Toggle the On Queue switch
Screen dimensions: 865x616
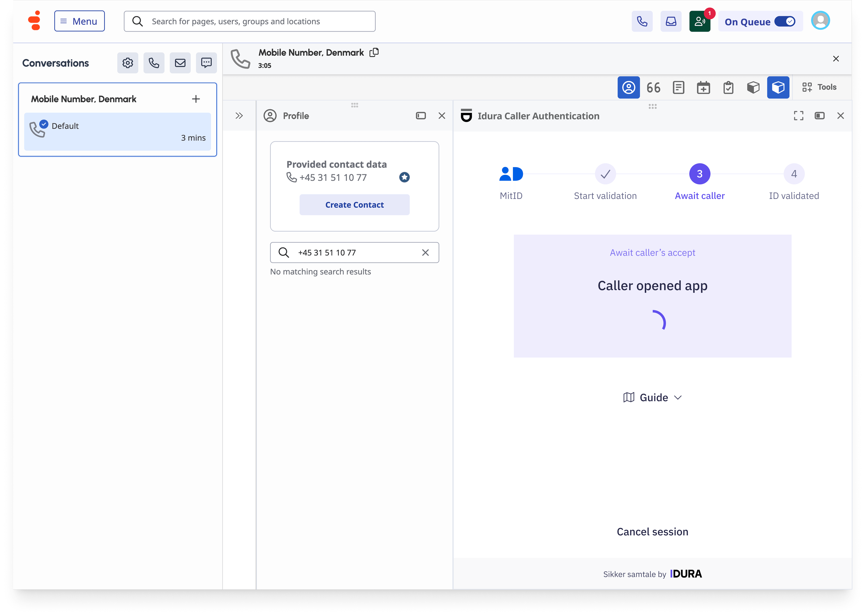[785, 21]
